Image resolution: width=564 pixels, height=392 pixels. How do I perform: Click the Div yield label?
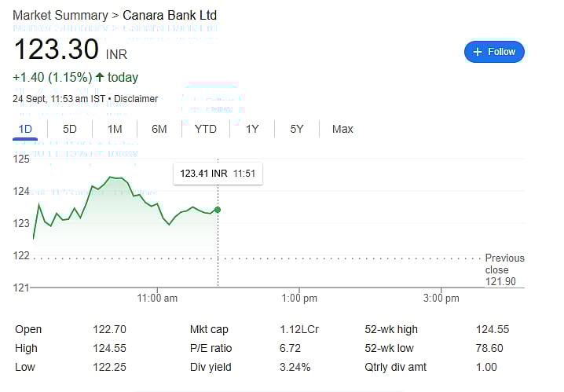click(211, 367)
